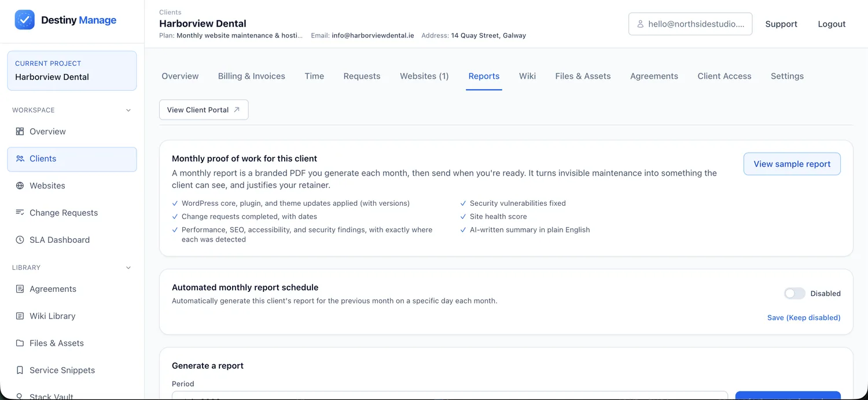Click the Clients breadcrumb link
The height and width of the screenshot is (400, 868).
[x=170, y=12]
